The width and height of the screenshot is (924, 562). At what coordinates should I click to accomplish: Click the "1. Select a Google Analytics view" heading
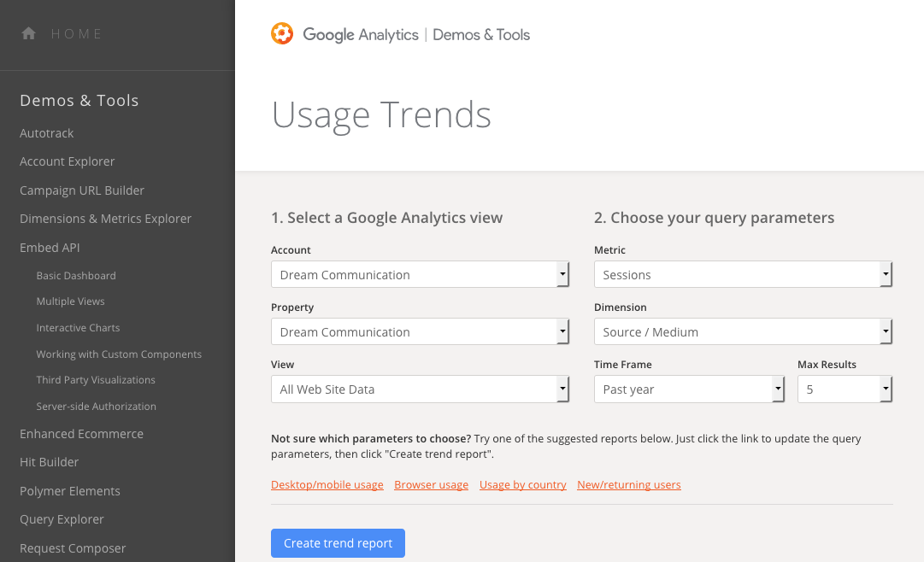pyautogui.click(x=386, y=218)
